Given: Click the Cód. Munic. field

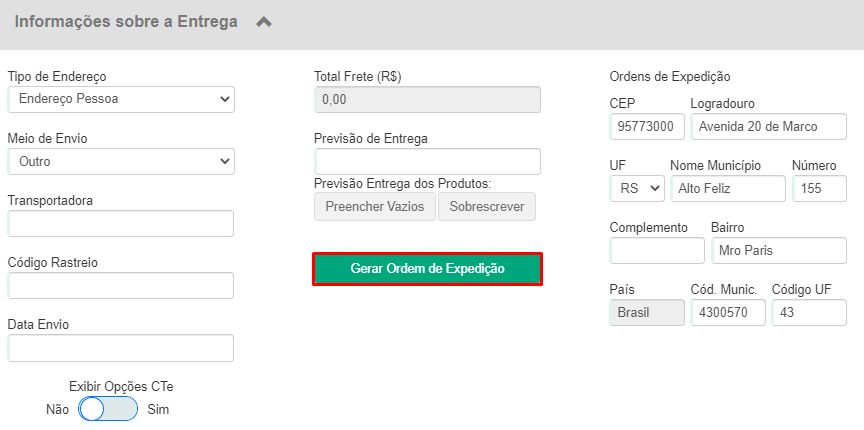Looking at the screenshot, I should [x=728, y=313].
